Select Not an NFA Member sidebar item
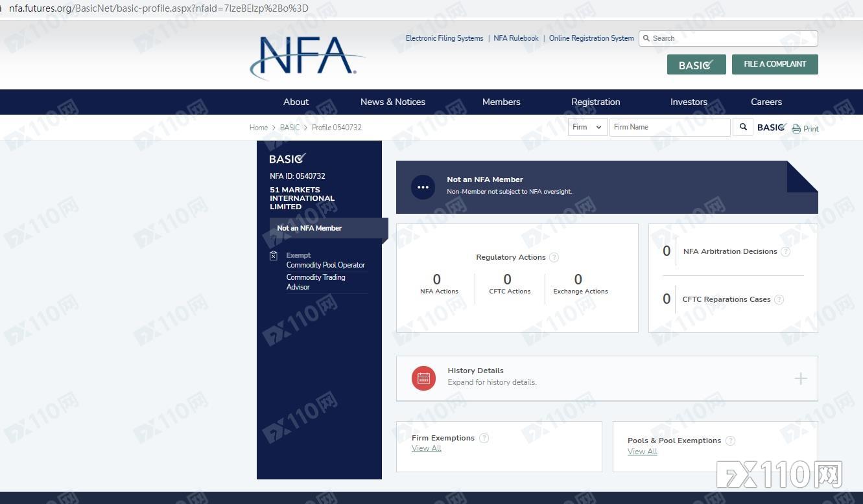This screenshot has width=863, height=504. coord(328,228)
